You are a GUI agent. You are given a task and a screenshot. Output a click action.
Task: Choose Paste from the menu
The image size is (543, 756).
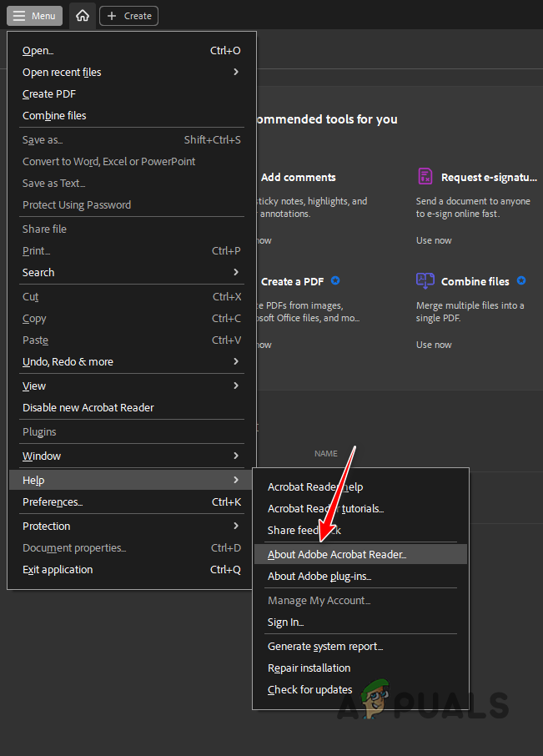coord(132,340)
